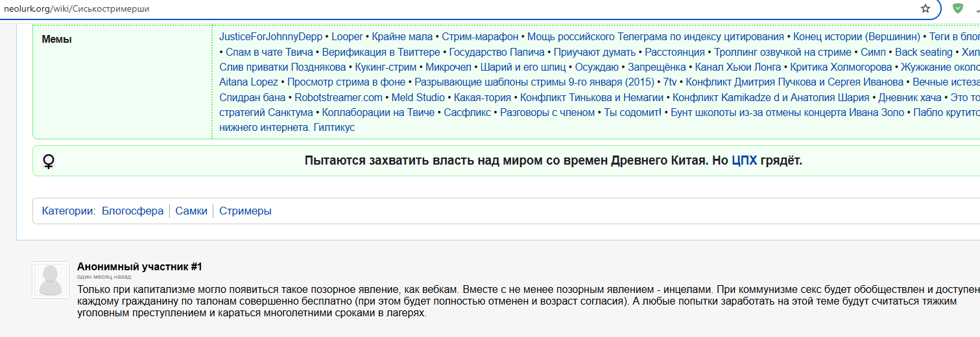Open the Aitana Lopez link
Screen dimensions: 980x337
pos(248,82)
